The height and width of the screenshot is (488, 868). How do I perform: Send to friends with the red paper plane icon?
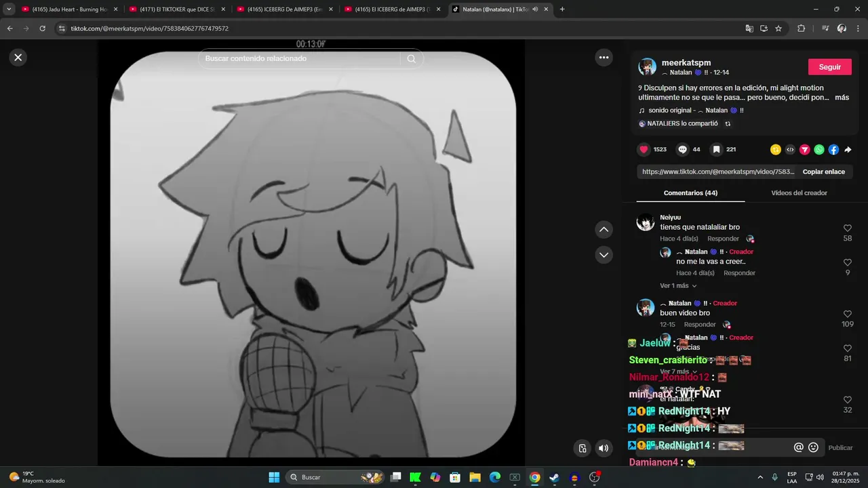(x=805, y=150)
